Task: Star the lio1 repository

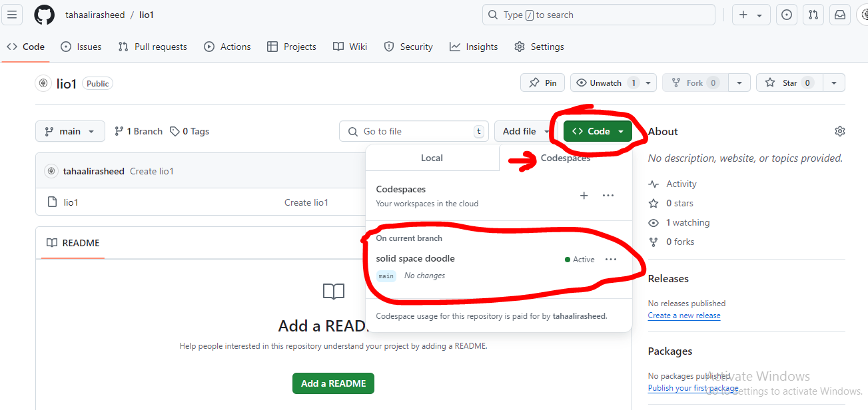Action: [789, 83]
